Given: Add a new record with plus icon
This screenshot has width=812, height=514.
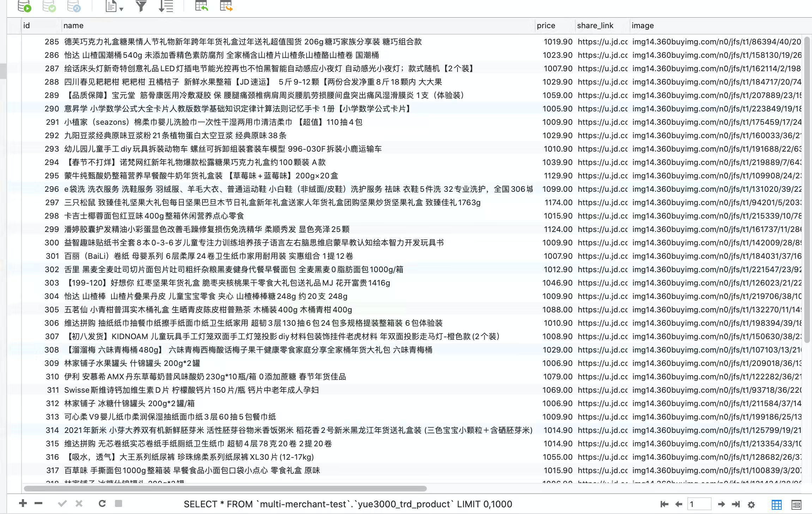Looking at the screenshot, I should pos(23,503).
